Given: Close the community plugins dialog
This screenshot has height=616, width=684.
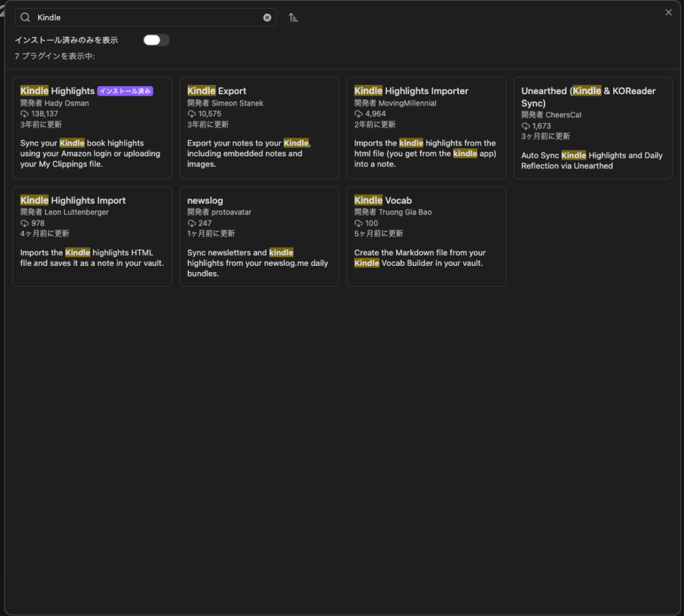Looking at the screenshot, I should click(x=669, y=13).
